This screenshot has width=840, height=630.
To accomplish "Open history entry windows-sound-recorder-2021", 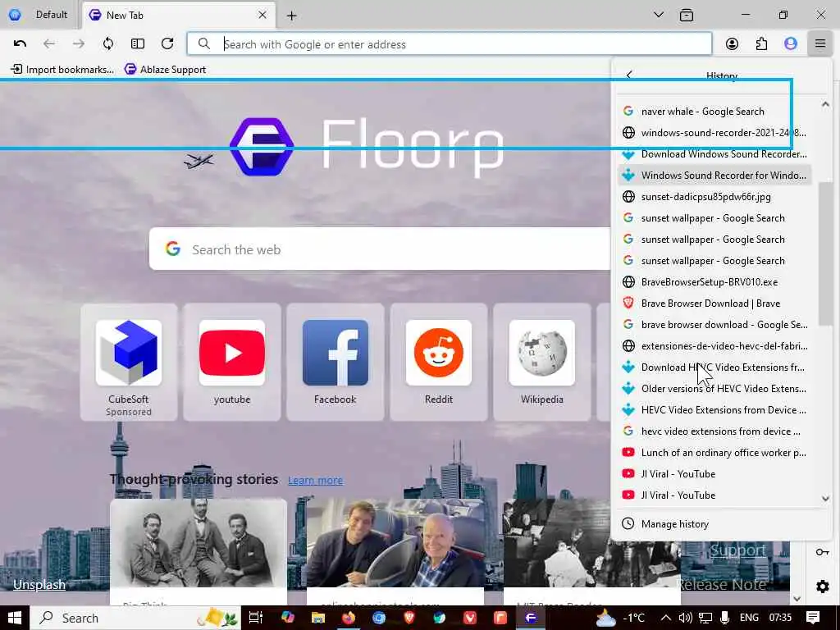I will pos(714,133).
